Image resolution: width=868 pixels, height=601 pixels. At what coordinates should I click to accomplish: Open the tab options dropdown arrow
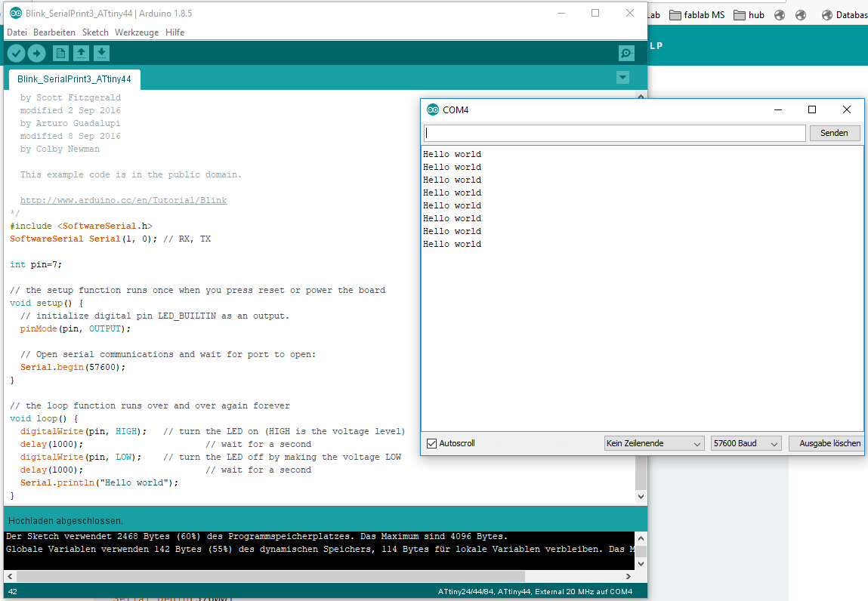pos(622,78)
